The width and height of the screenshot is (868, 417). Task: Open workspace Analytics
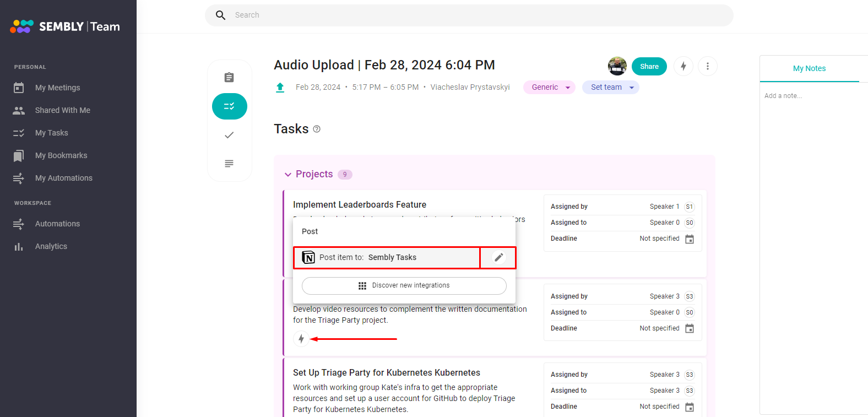point(51,246)
